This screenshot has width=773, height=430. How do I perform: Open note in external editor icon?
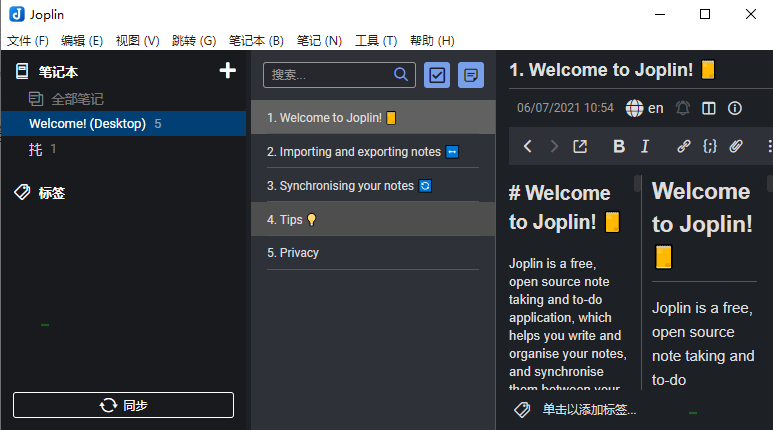click(x=580, y=146)
